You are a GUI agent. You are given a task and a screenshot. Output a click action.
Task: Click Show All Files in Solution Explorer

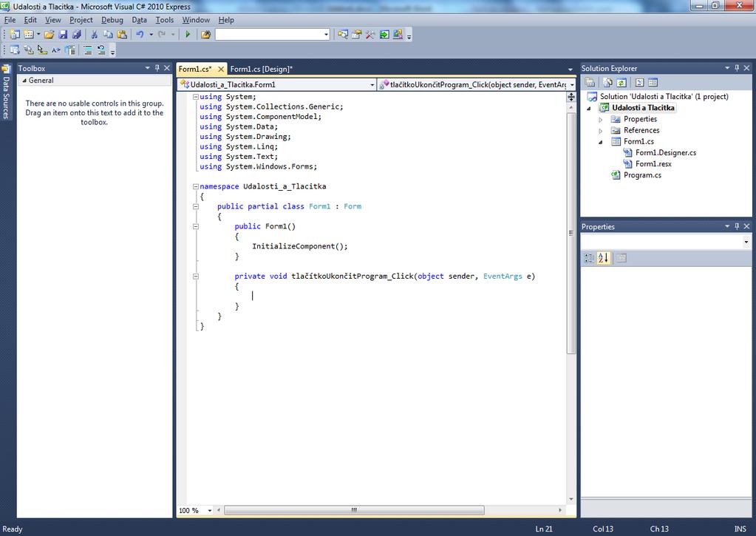[608, 83]
